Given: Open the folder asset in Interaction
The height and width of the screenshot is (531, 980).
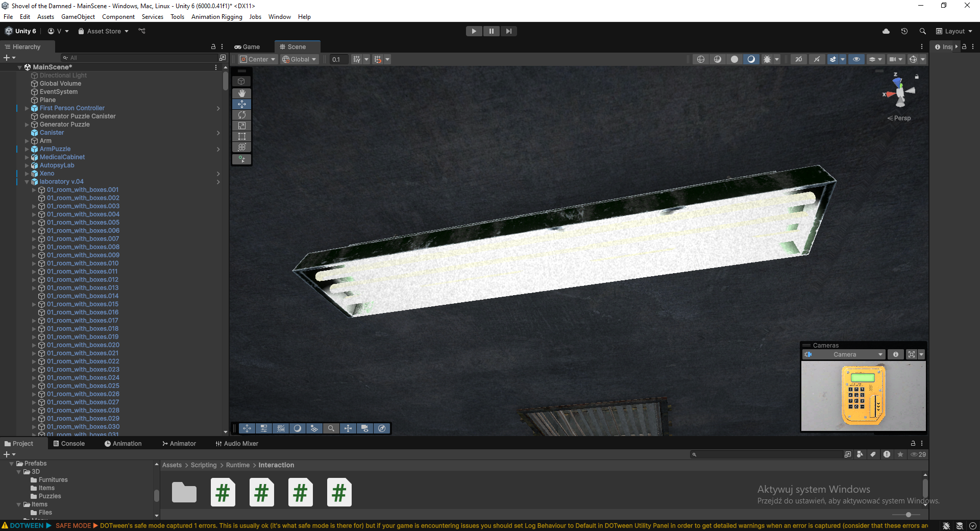Looking at the screenshot, I should [x=184, y=492].
